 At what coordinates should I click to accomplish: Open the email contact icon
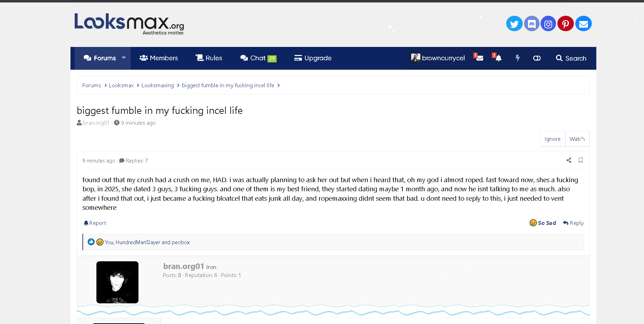[583, 24]
